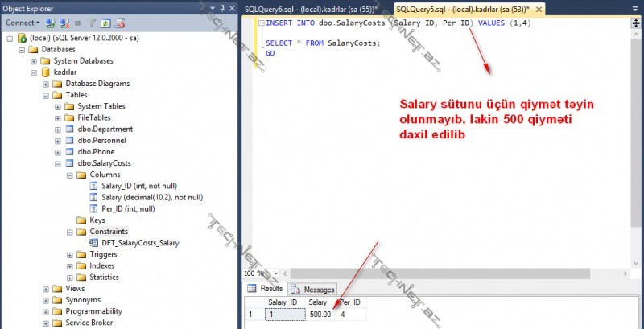Collapse the Tables folder expander
The height and width of the screenshot is (329, 644).
tap(46, 95)
